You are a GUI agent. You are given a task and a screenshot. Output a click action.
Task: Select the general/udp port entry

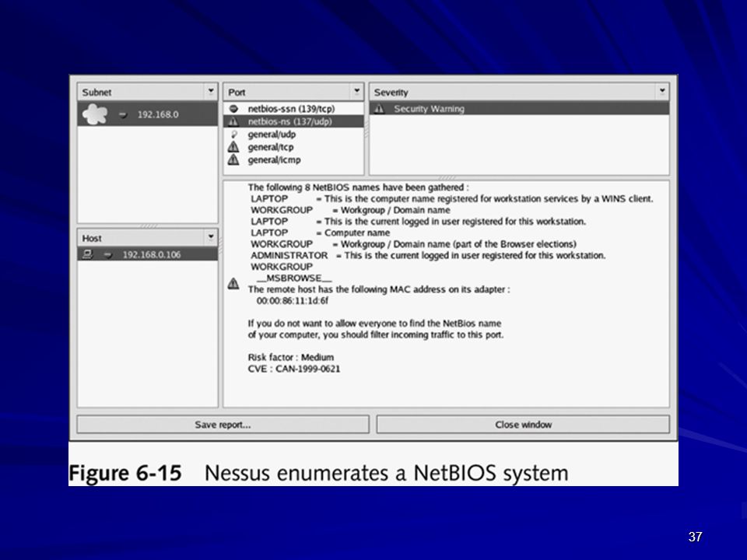(293, 135)
